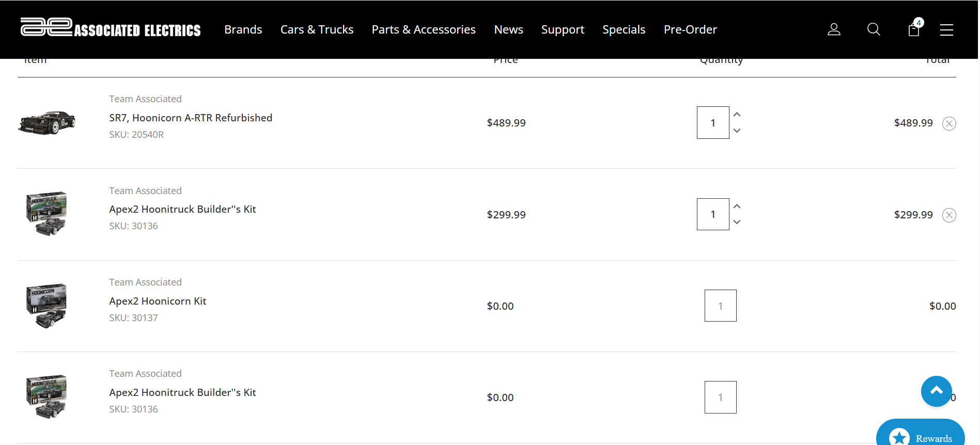The width and height of the screenshot is (980, 445).
Task: Click the SR7 Hoonicorn quantity field
Action: click(x=713, y=123)
